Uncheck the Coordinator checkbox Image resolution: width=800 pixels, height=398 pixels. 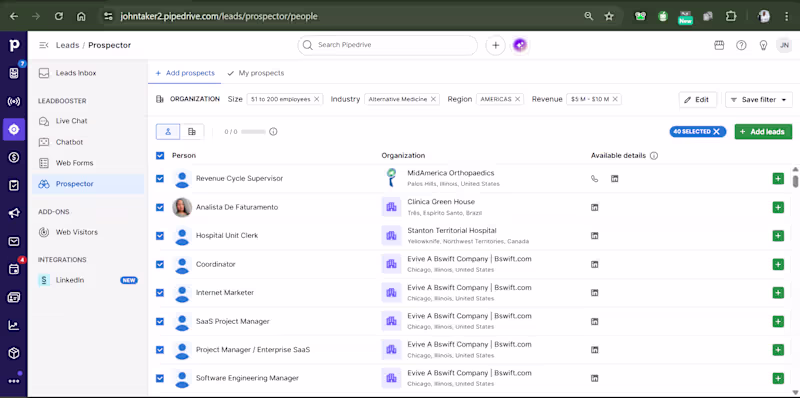coord(160,264)
